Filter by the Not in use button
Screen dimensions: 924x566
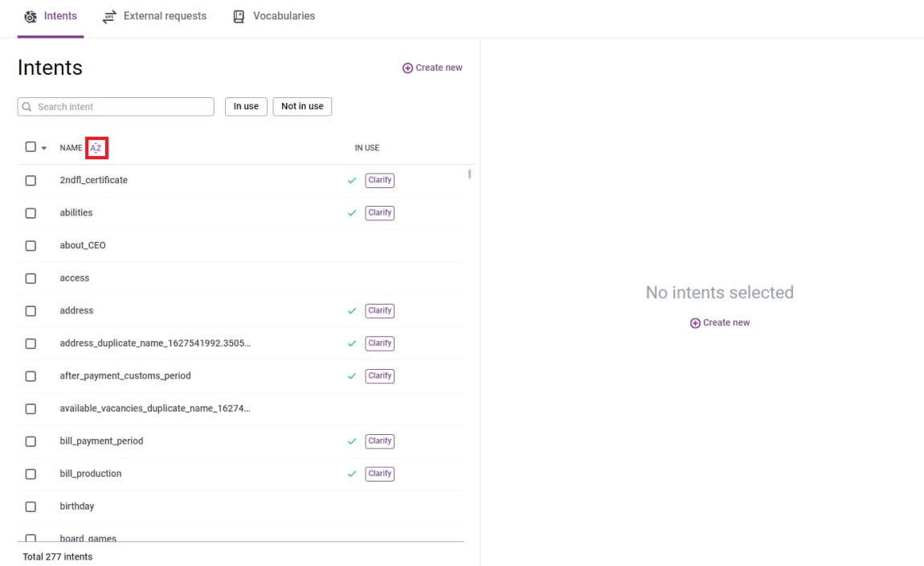pos(302,106)
